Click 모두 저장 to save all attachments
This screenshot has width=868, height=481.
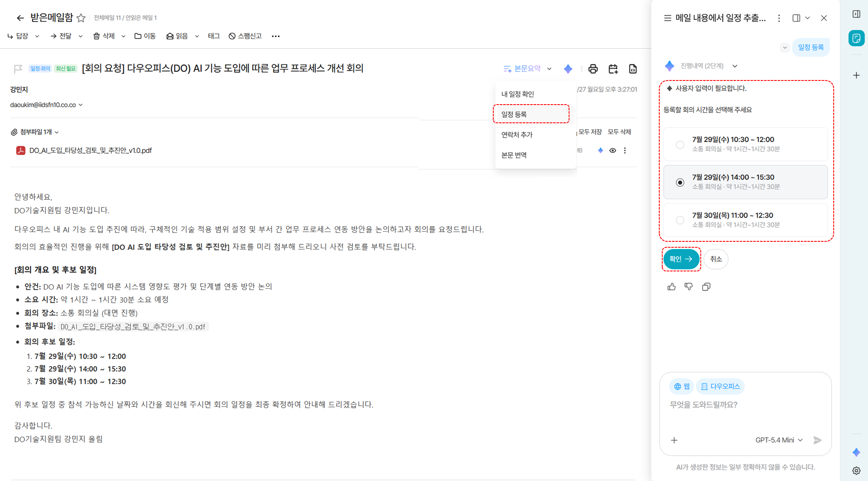point(590,132)
